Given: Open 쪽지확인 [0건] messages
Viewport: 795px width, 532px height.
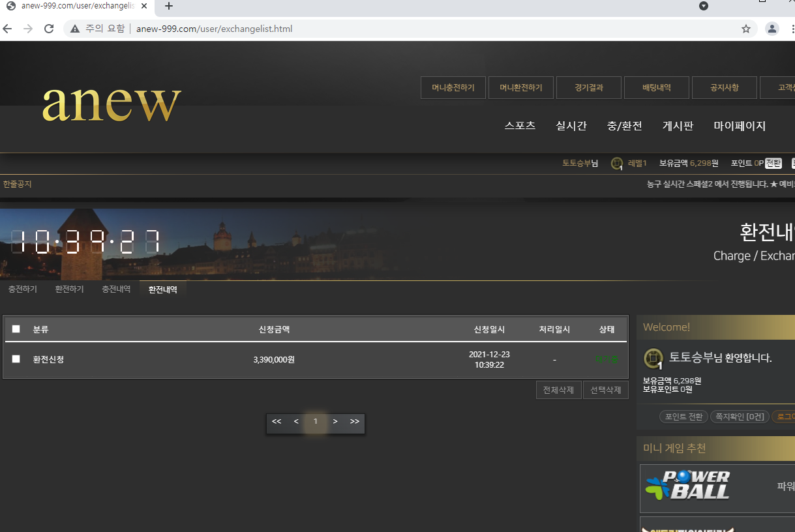Looking at the screenshot, I should (740, 417).
